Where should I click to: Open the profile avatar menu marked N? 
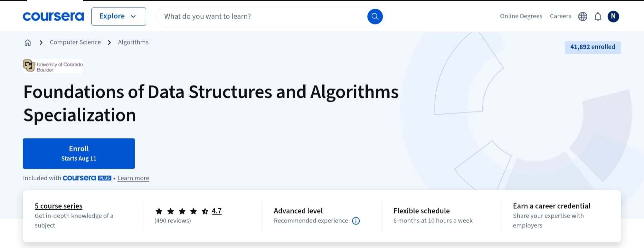click(613, 16)
